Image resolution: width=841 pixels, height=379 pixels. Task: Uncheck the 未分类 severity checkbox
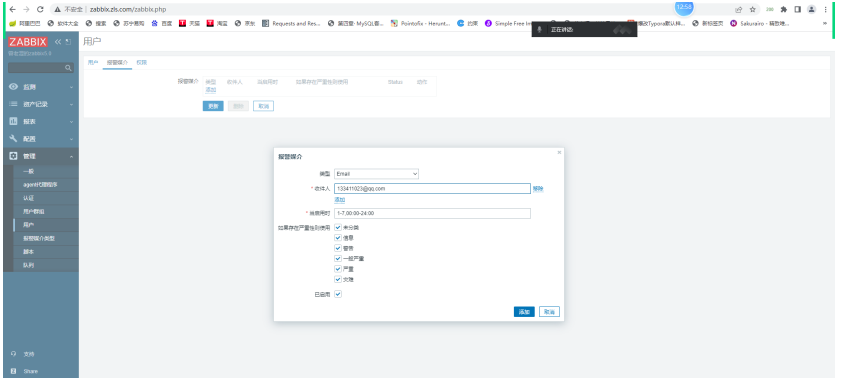pos(338,227)
